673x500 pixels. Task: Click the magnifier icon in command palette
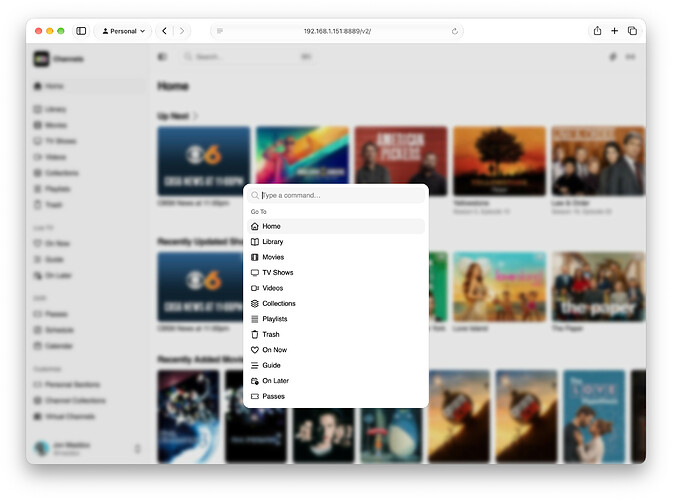point(255,195)
